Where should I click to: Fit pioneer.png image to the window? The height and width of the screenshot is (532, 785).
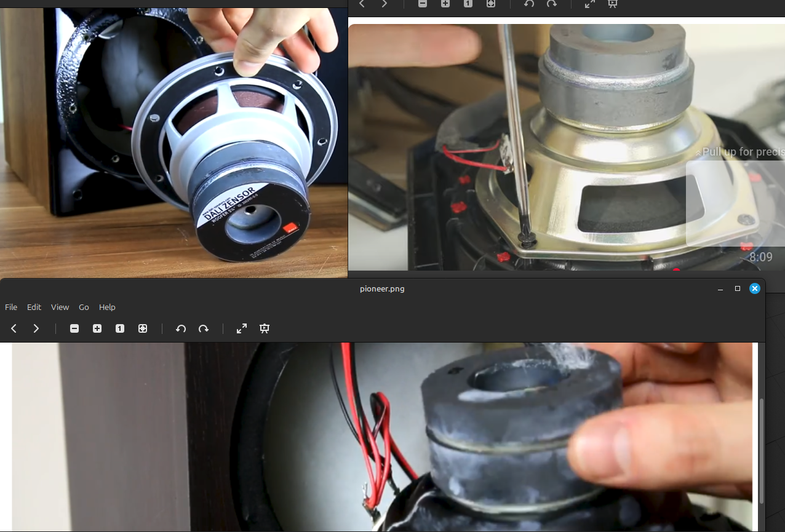(143, 328)
